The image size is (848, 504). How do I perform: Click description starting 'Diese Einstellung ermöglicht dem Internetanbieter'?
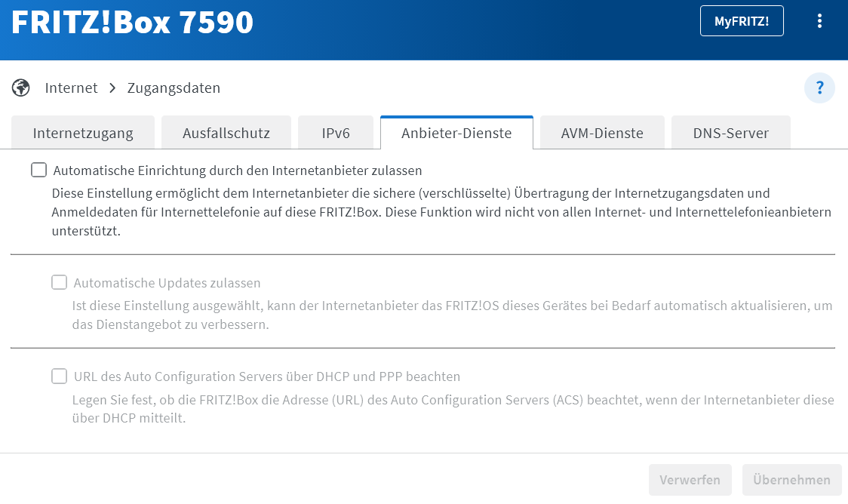(441, 212)
